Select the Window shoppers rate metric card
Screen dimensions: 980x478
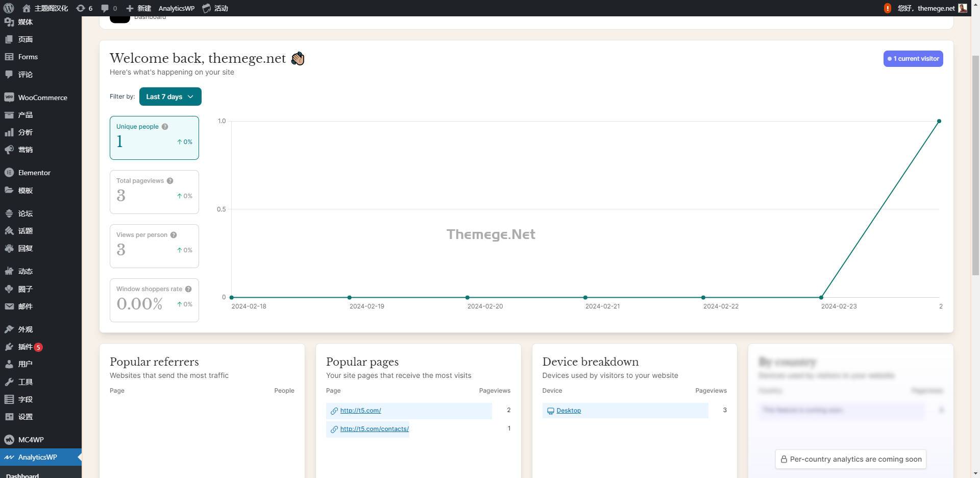coord(154,300)
